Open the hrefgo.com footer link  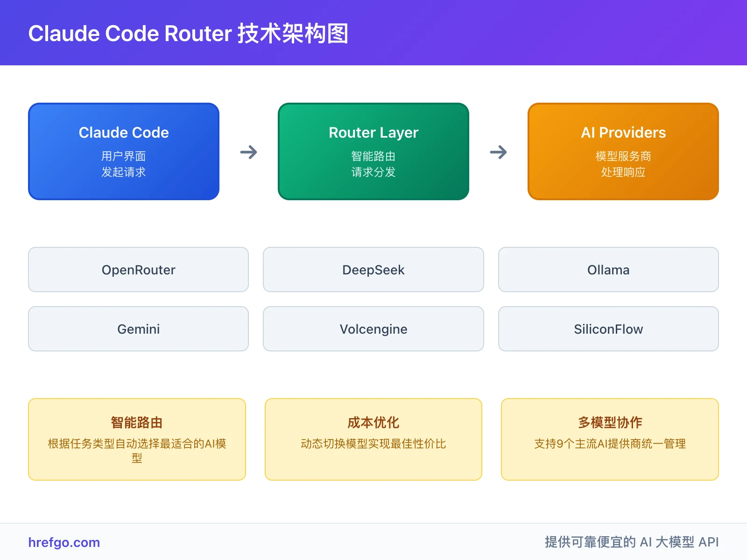point(64,542)
